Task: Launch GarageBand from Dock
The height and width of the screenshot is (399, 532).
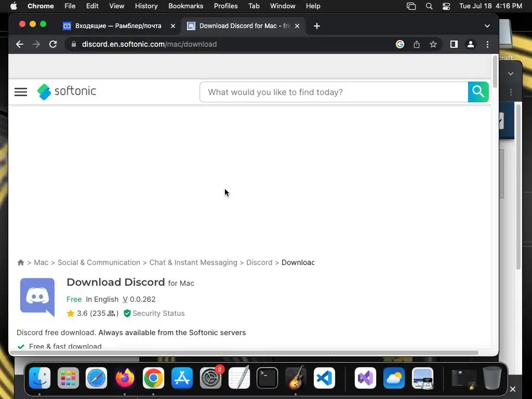Action: pos(296,378)
